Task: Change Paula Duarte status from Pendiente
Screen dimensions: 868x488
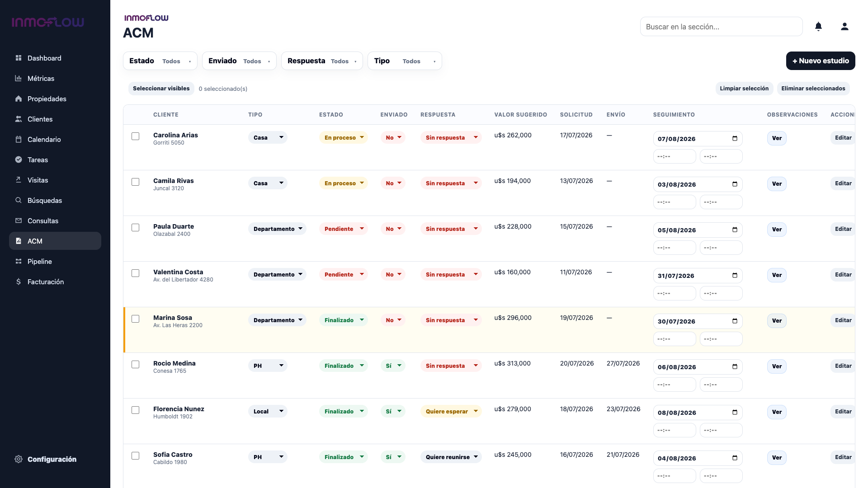Action: pyautogui.click(x=344, y=229)
